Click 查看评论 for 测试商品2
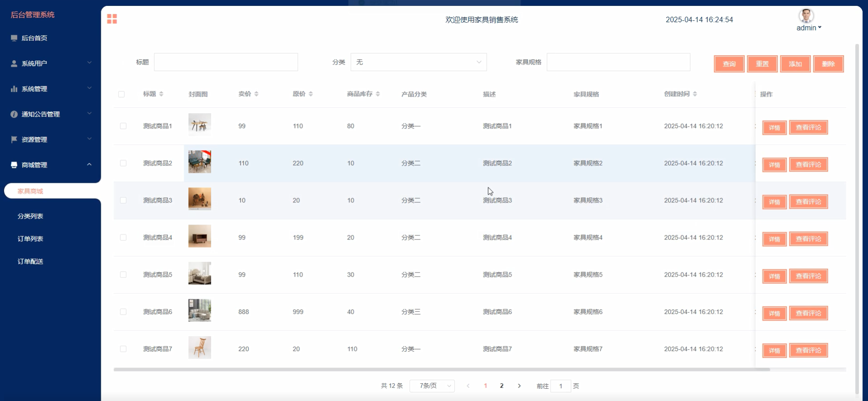 tap(808, 165)
